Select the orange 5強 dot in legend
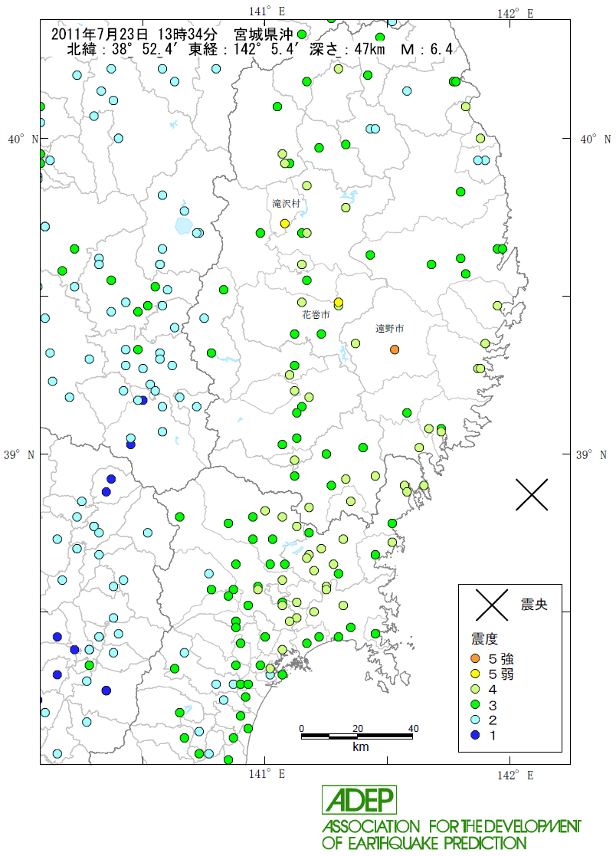 click(x=475, y=659)
